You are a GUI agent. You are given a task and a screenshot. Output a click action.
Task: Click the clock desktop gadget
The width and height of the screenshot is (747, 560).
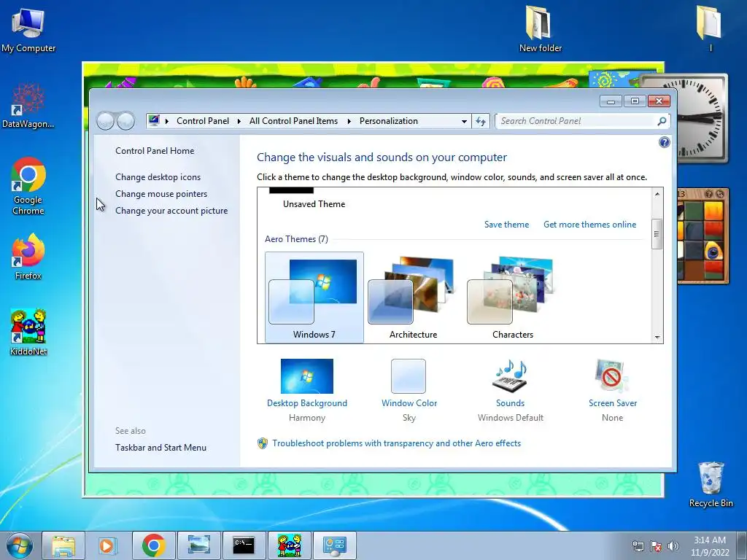click(701, 119)
